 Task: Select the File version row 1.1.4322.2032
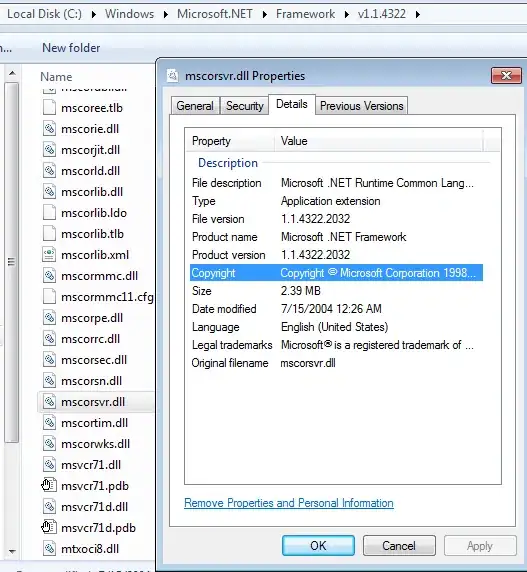coord(336,219)
